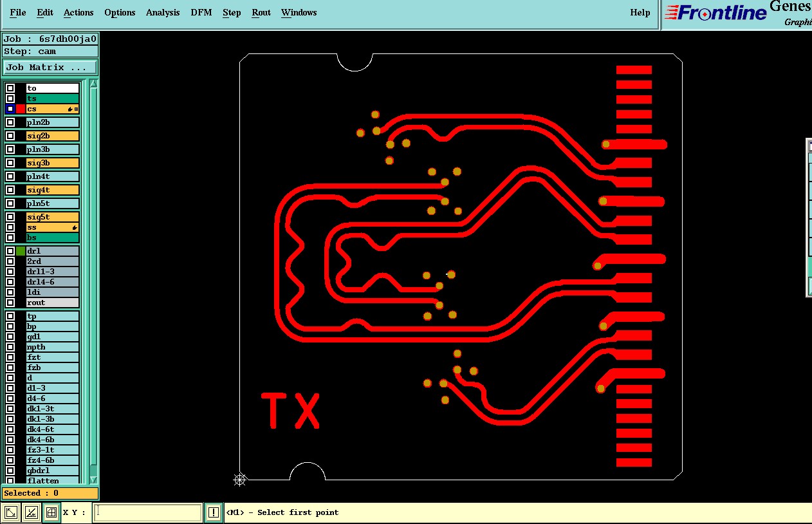Click the hand icon on cs layer
Viewport: 812px width, 524px height.
click(69, 109)
